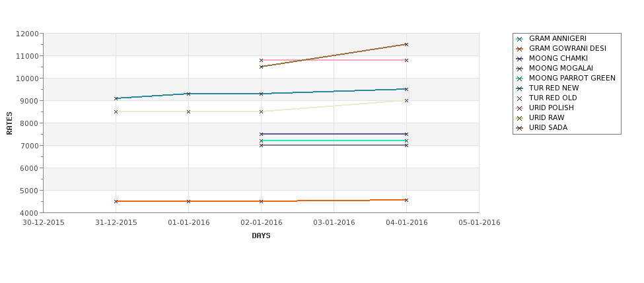Click URID POLISH data point on 02-01-2016
The image size is (644, 283).
pos(261,60)
